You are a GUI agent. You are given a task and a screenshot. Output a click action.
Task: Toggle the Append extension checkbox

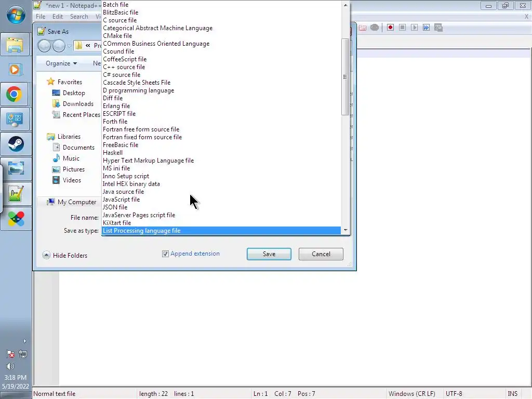tap(165, 254)
